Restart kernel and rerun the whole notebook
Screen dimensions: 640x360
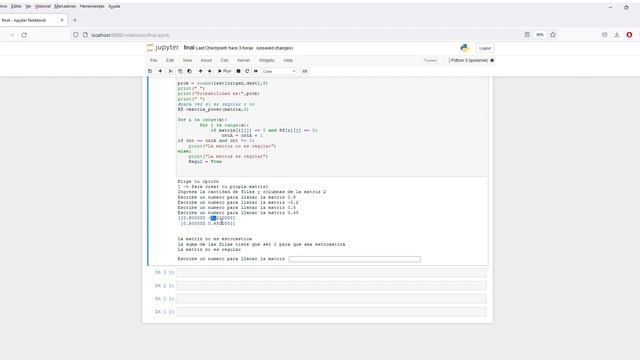tap(256, 71)
